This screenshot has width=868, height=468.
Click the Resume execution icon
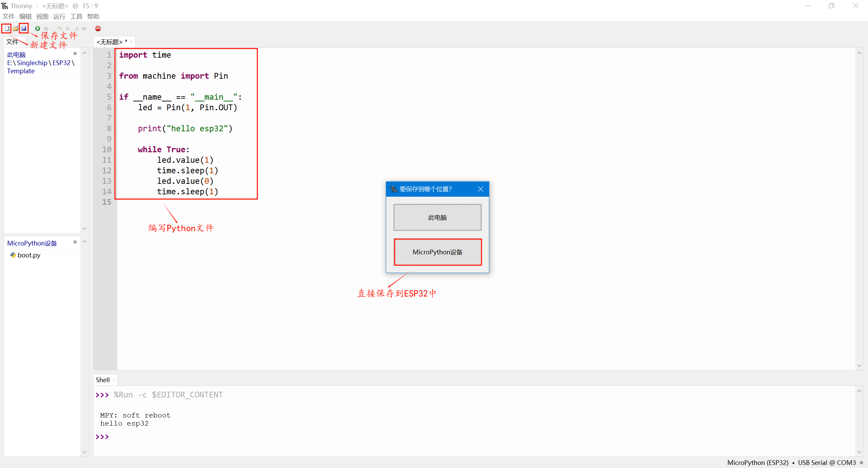84,28
